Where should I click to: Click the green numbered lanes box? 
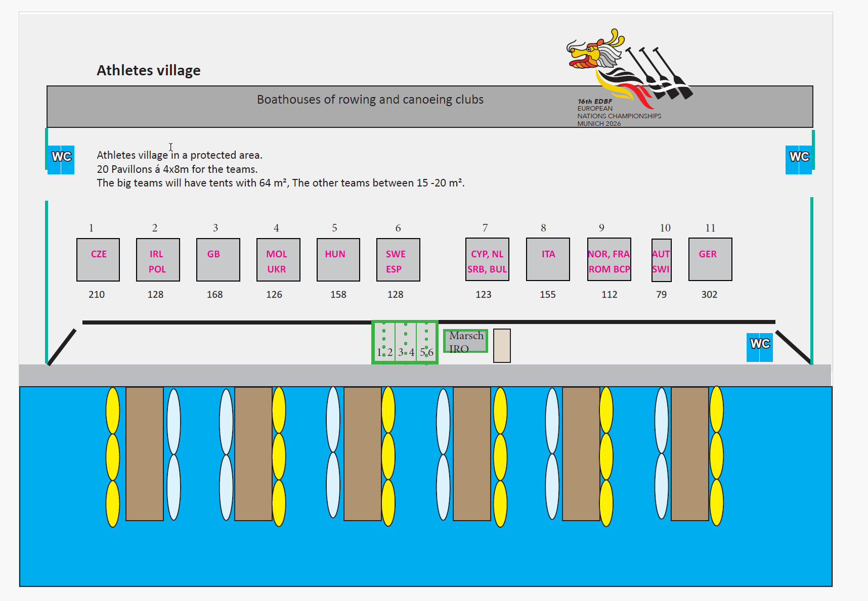[405, 342]
